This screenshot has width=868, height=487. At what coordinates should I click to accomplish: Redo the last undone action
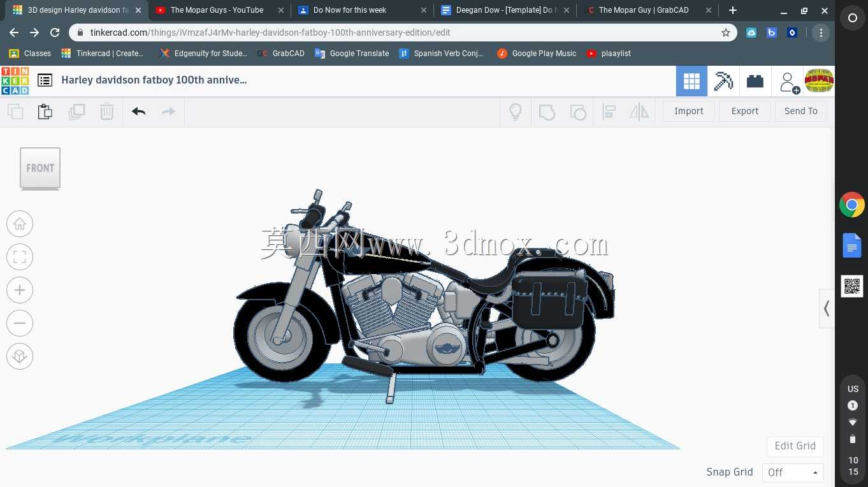168,112
